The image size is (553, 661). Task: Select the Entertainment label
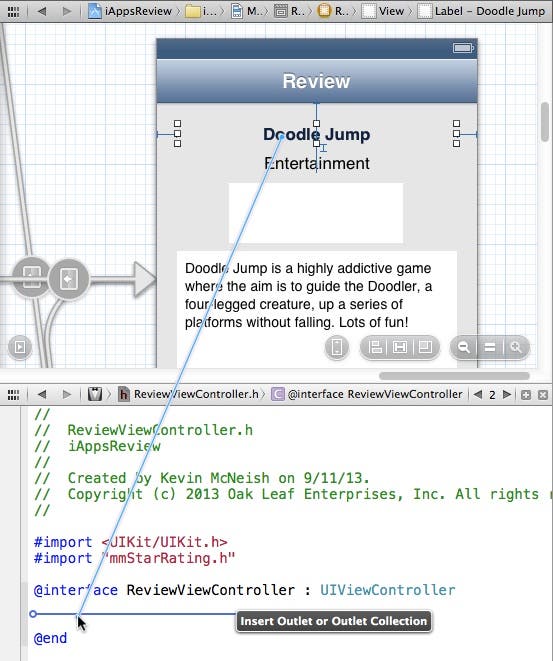pos(317,163)
